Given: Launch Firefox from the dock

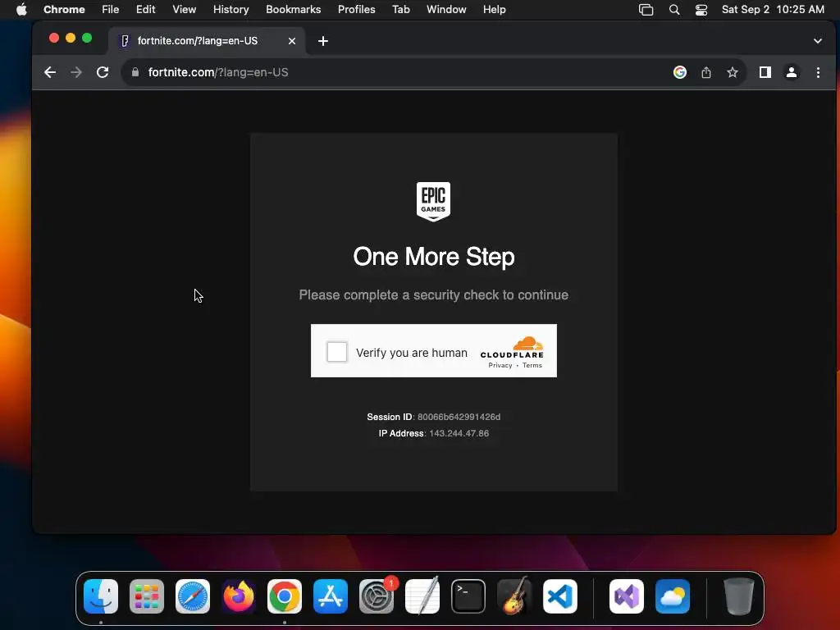Looking at the screenshot, I should click(x=239, y=596).
